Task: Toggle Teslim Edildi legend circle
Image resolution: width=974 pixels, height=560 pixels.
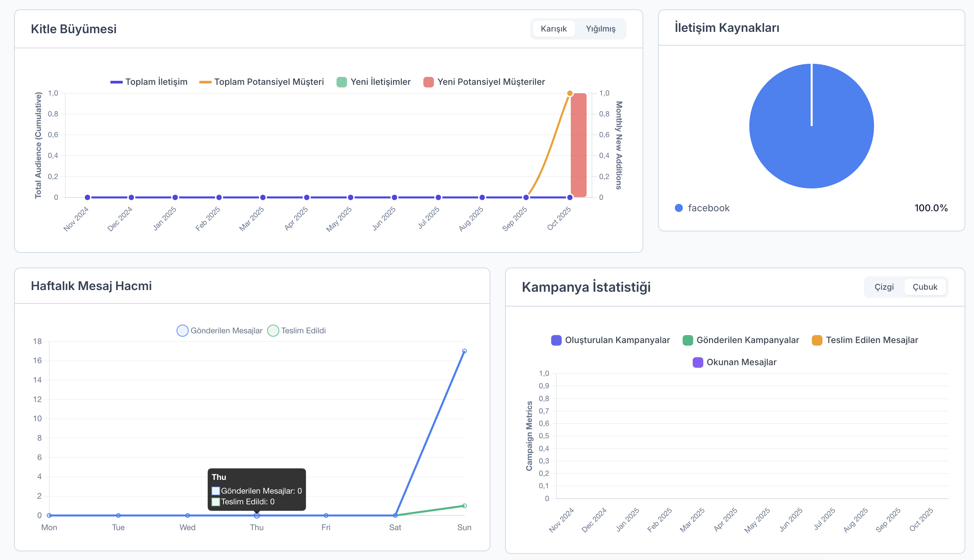Action: pos(273,330)
